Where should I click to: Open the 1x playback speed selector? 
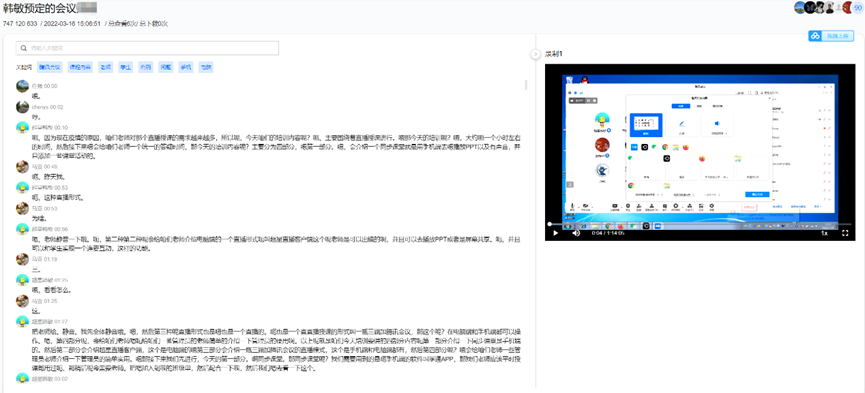click(x=824, y=233)
